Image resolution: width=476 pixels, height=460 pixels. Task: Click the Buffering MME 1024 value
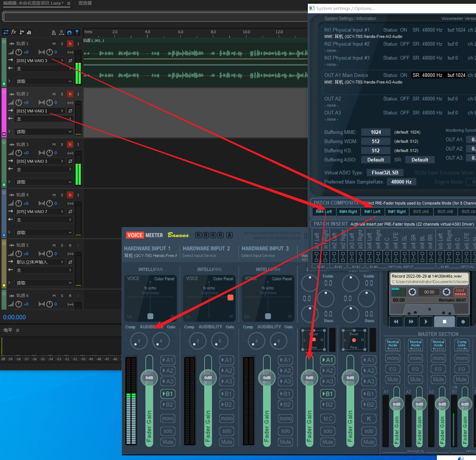click(x=375, y=132)
